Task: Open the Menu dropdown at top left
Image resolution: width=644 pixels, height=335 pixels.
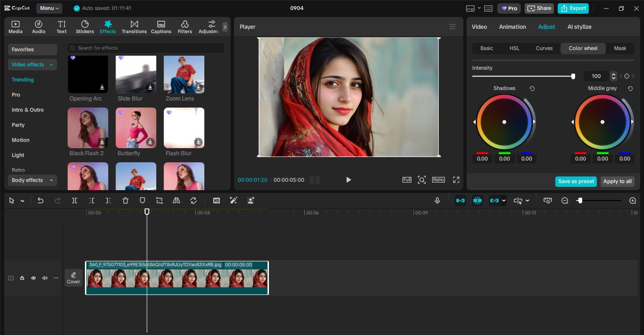Action: click(49, 8)
